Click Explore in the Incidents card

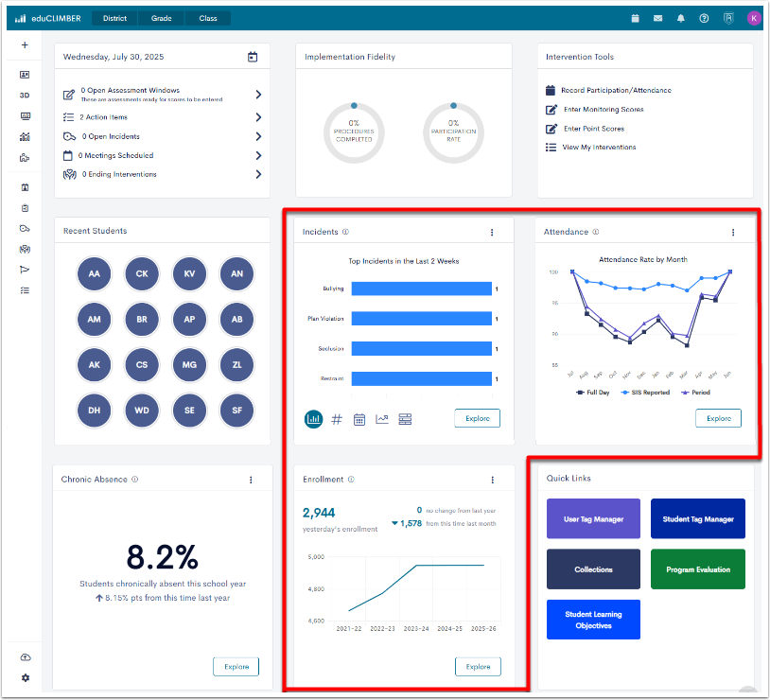(478, 418)
